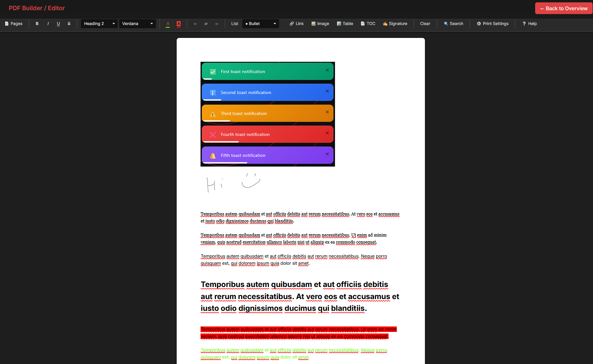
Task: Click the PDF Builder / Editor title
Action: (x=37, y=8)
